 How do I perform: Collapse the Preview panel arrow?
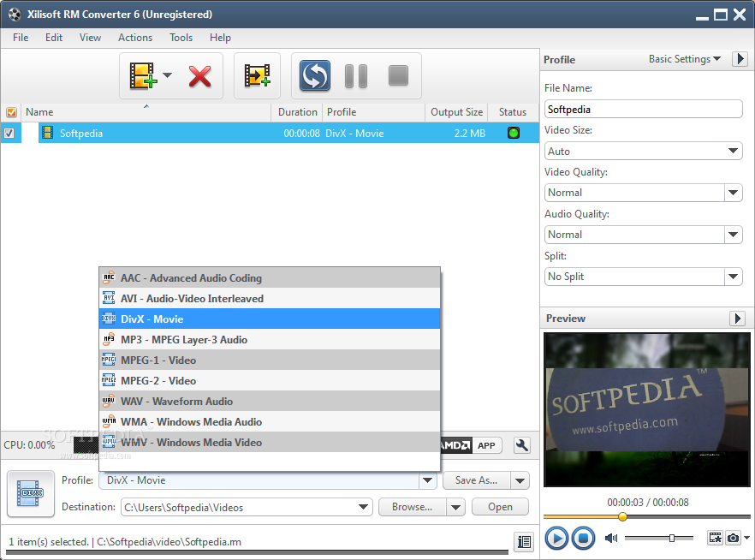point(738,319)
